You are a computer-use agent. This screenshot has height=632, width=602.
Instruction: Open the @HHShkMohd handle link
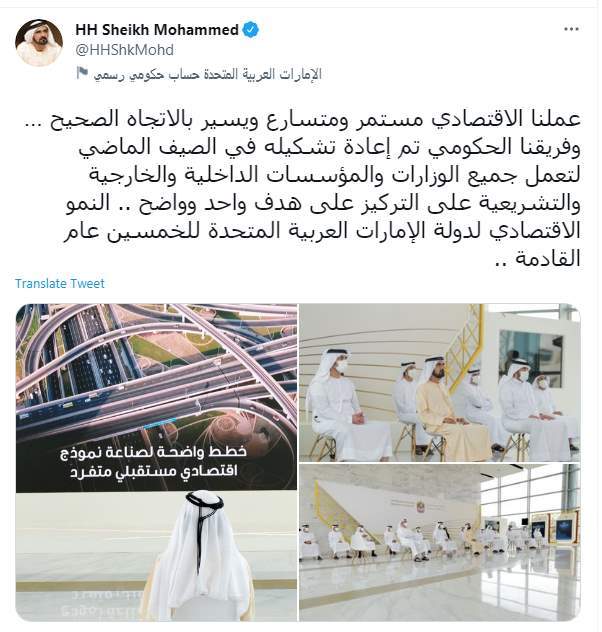click(125, 50)
